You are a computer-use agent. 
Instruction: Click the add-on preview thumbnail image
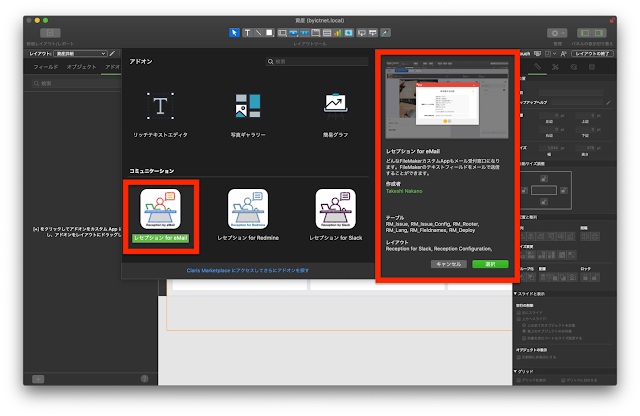tap(447, 99)
